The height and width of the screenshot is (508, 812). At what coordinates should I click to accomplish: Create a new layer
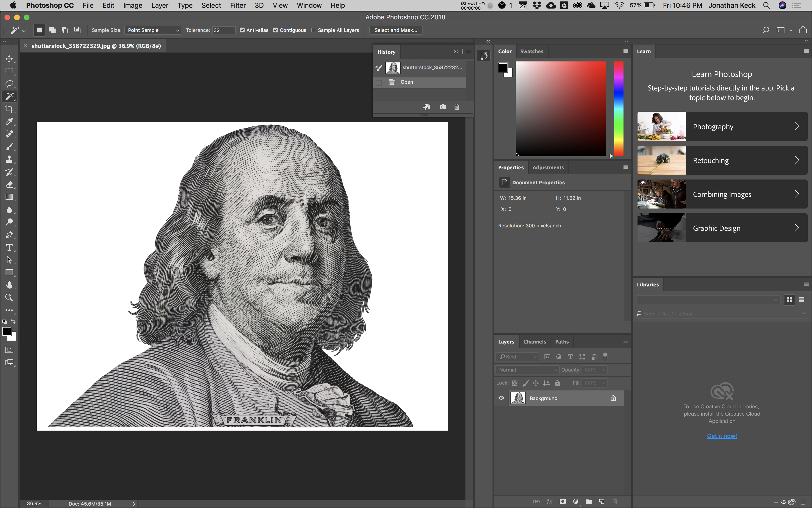(602, 501)
